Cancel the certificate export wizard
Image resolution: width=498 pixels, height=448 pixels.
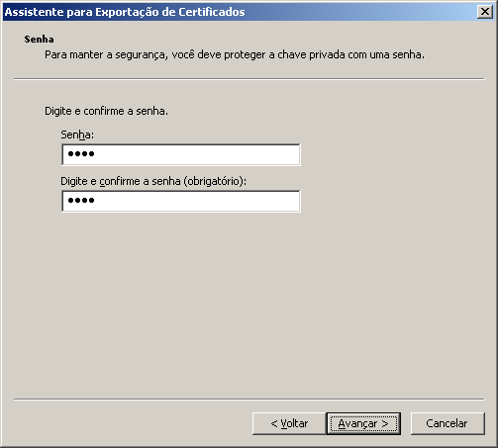[x=448, y=423]
